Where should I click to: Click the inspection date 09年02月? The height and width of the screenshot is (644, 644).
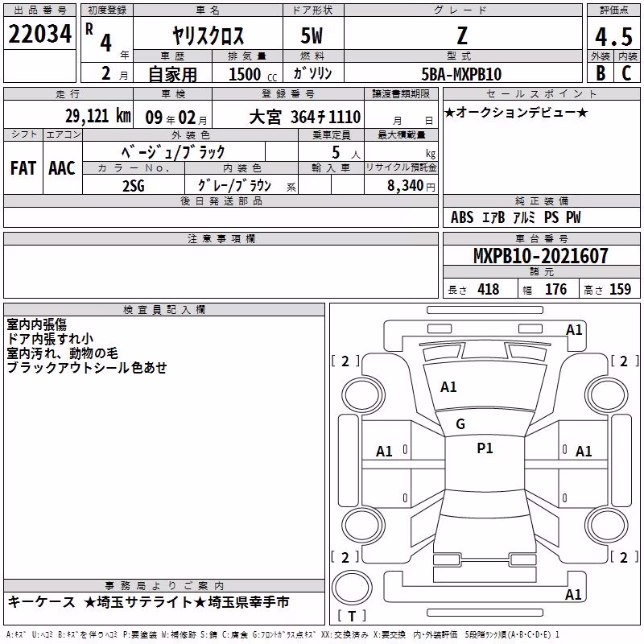point(176,118)
